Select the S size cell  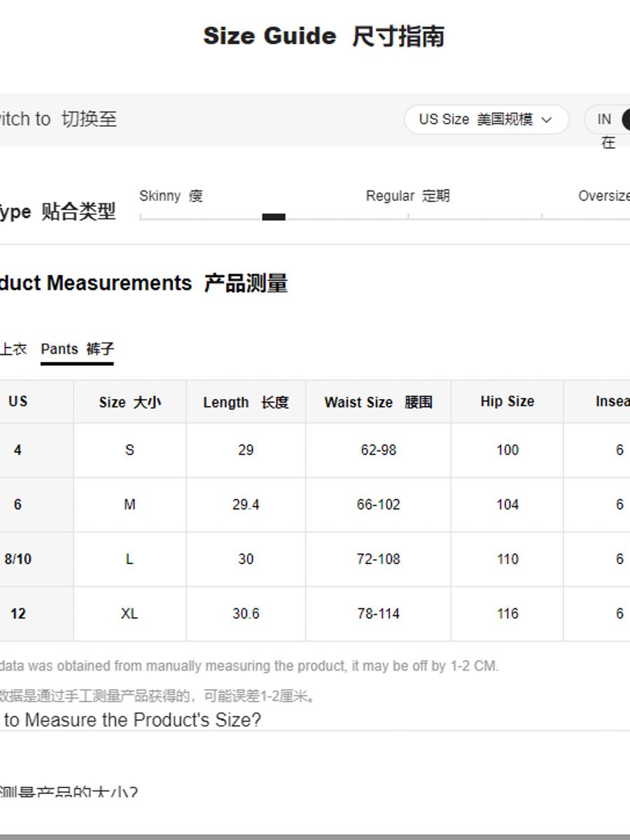click(x=129, y=450)
